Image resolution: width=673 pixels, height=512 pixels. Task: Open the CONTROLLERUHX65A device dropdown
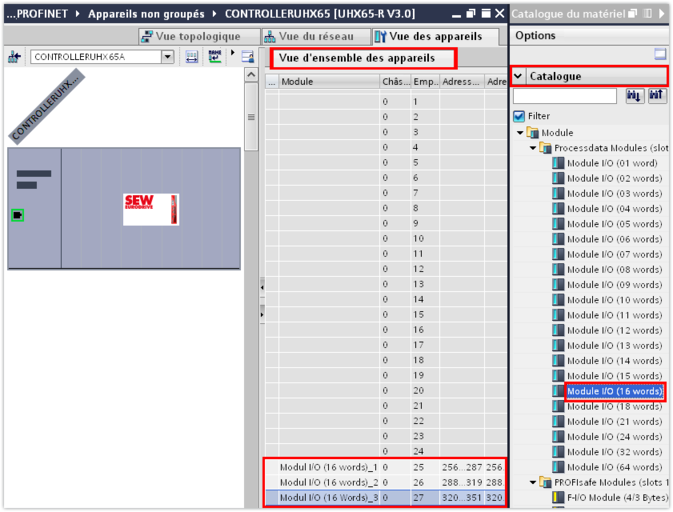pos(168,58)
